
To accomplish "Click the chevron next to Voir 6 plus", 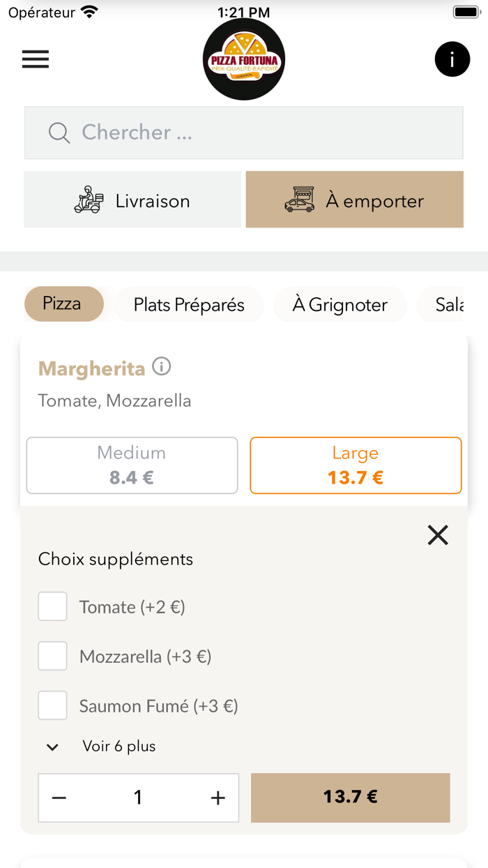I will coord(52,747).
